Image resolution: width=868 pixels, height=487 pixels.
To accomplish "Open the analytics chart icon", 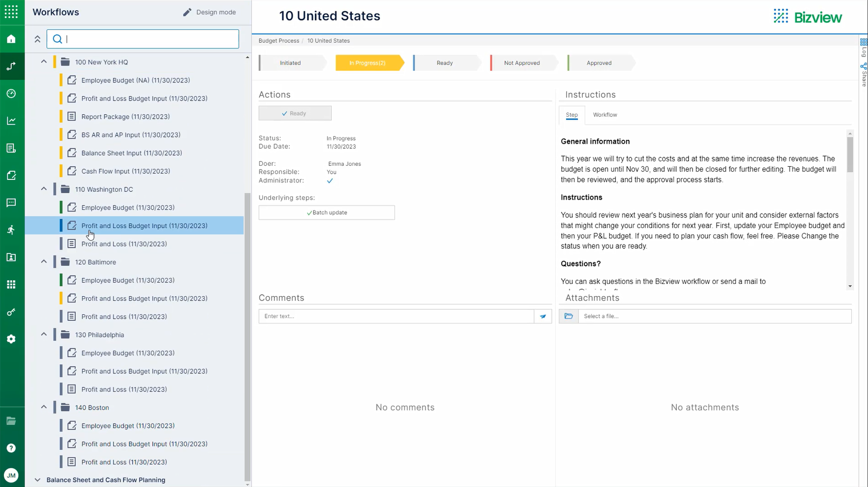I will [12, 121].
